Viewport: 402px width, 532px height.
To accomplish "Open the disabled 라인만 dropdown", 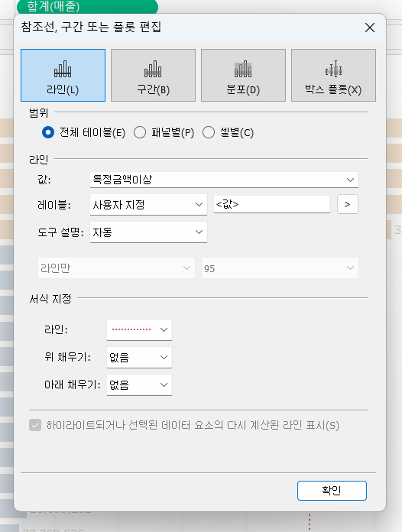I will pos(116,268).
